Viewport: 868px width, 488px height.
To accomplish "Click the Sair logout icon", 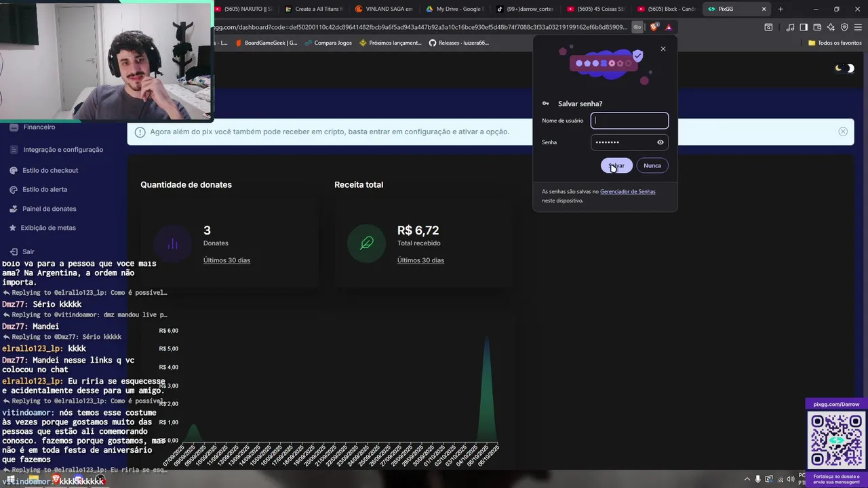I will pos(14,251).
